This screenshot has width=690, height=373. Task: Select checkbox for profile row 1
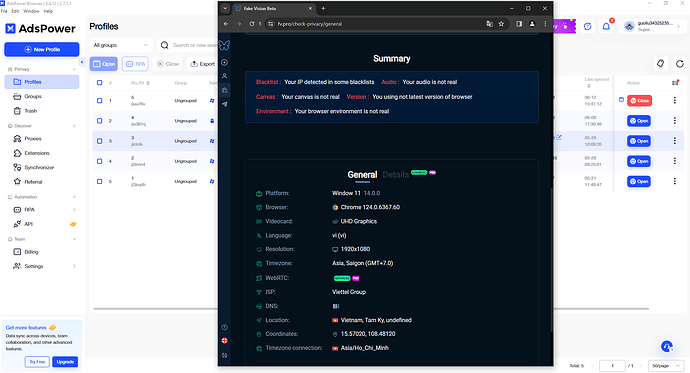tap(99, 101)
